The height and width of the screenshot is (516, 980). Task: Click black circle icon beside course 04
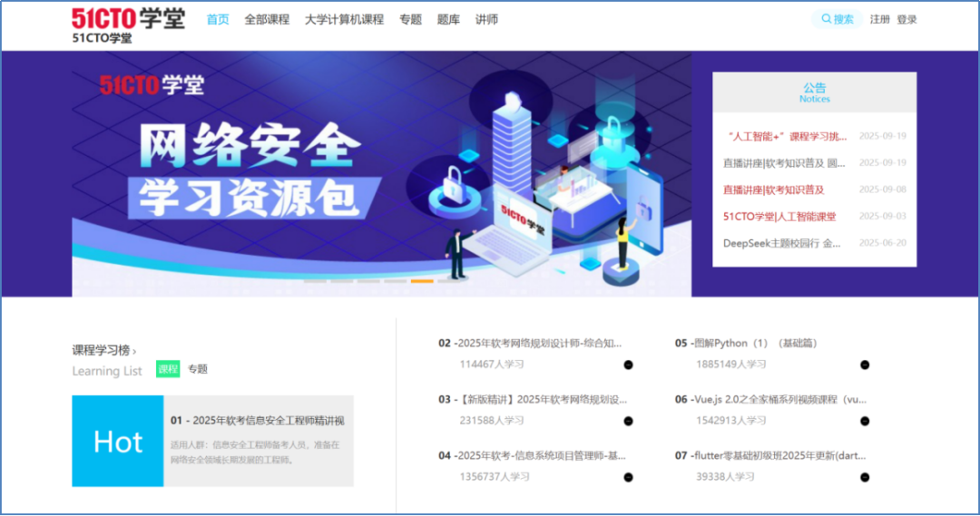[628, 477]
